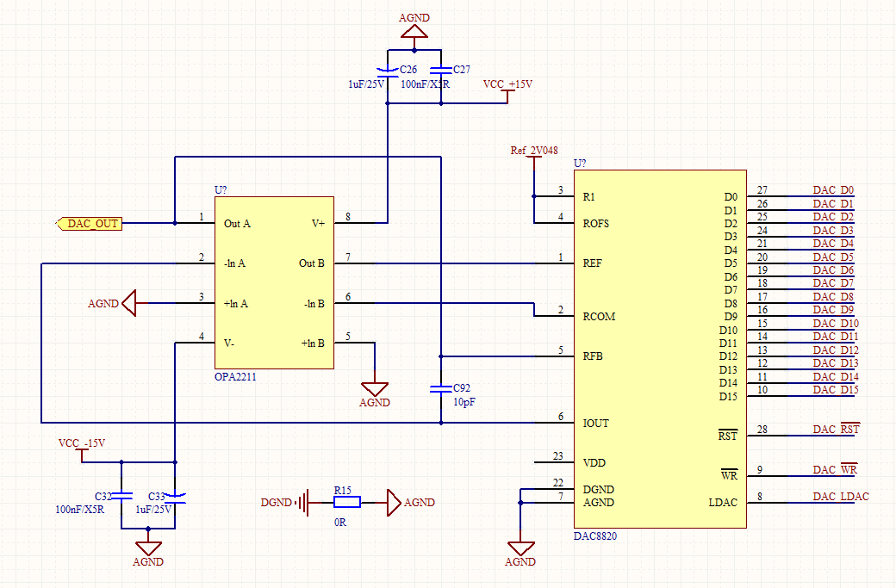Click the REF pin label on DAC8820
Viewport: 896px width, 588px height.
click(x=592, y=263)
